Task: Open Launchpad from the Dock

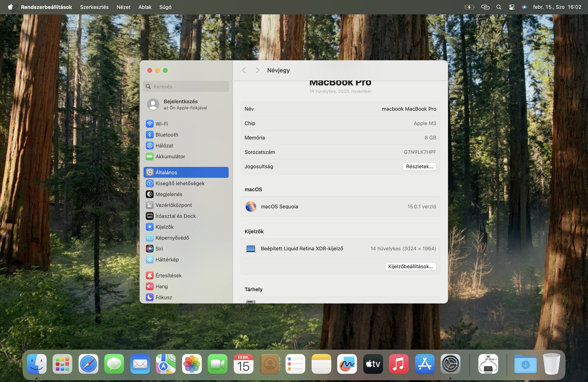Action: coord(62,364)
